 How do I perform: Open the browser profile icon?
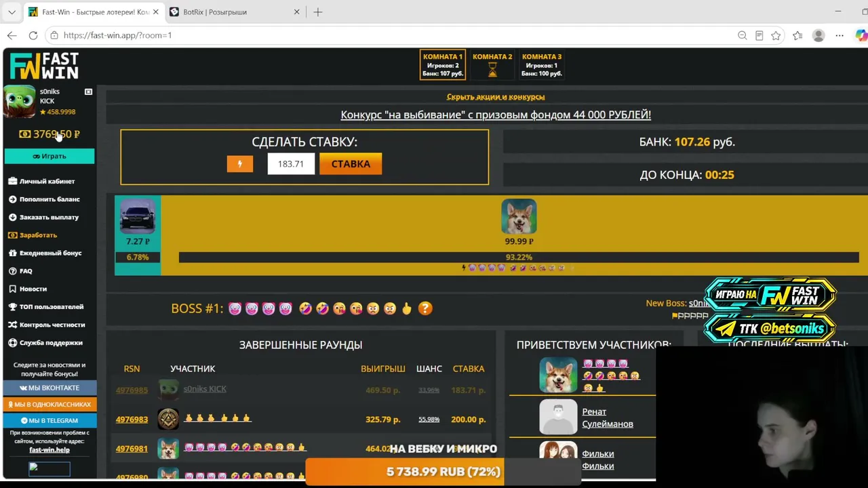818,35
